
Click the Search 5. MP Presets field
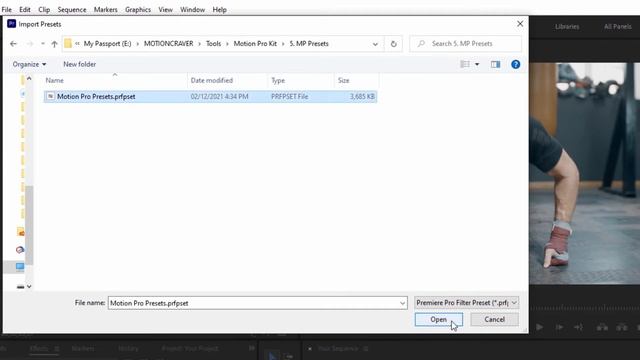pyautogui.click(x=465, y=44)
